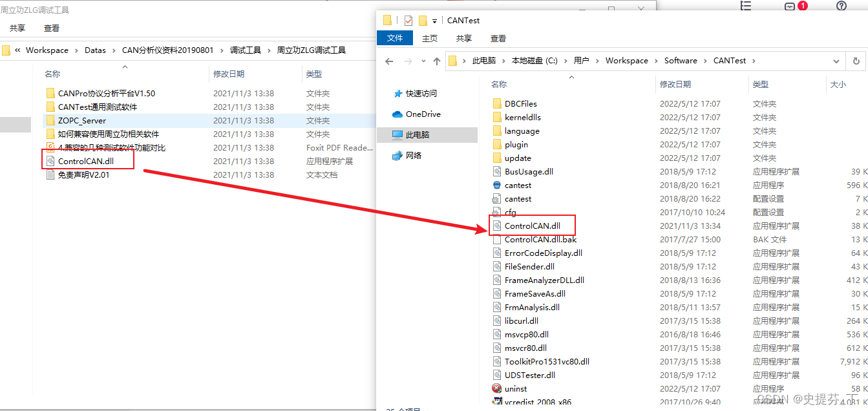The image size is (868, 411).
Task: Open the 主页 ribbon tab in CANTest window
Action: coord(430,38)
